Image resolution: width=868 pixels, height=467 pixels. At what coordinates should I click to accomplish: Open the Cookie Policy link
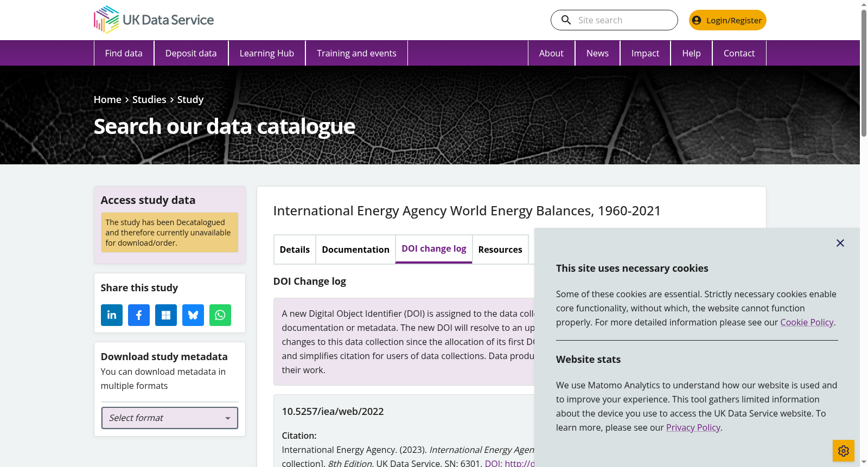coord(807,322)
